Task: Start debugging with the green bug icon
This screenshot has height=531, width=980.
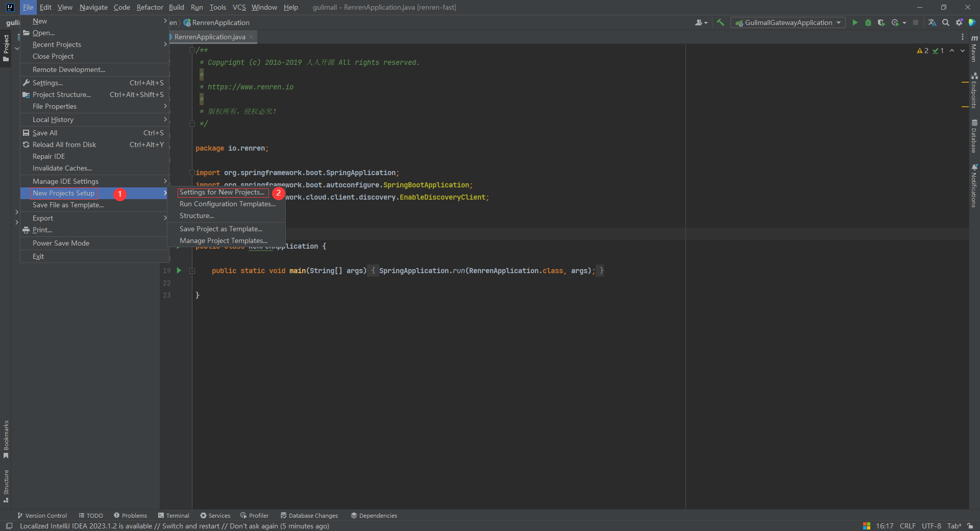Action: (868, 22)
